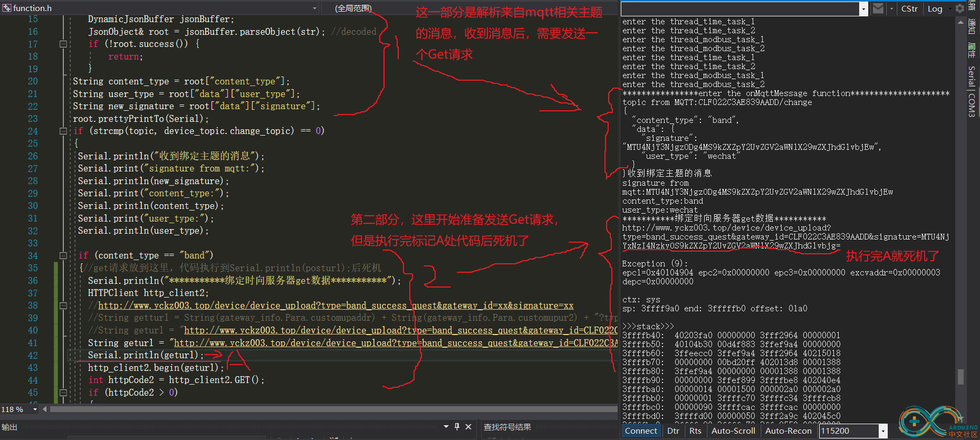Open baud rate 115200 dropdown arrow
This screenshot has height=440, width=980.
[x=883, y=431]
